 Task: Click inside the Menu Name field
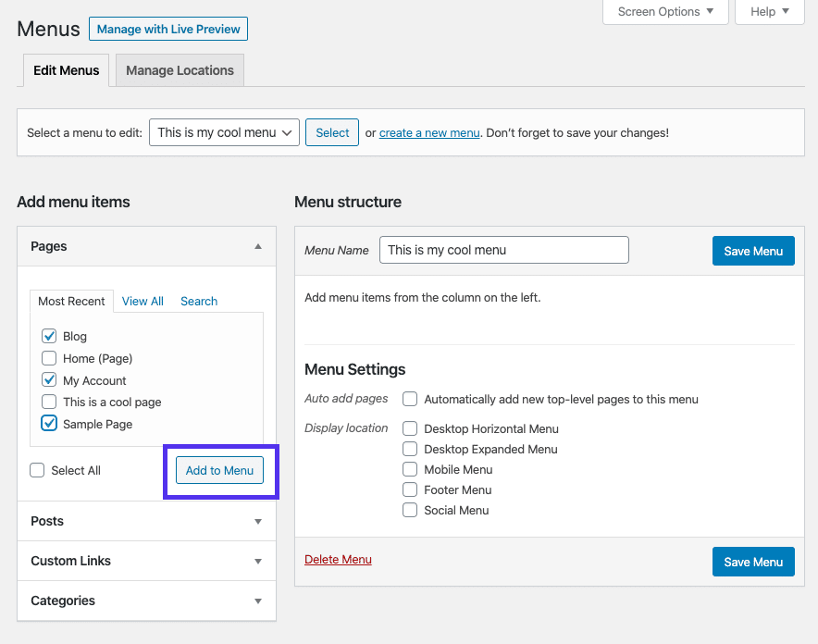point(503,250)
